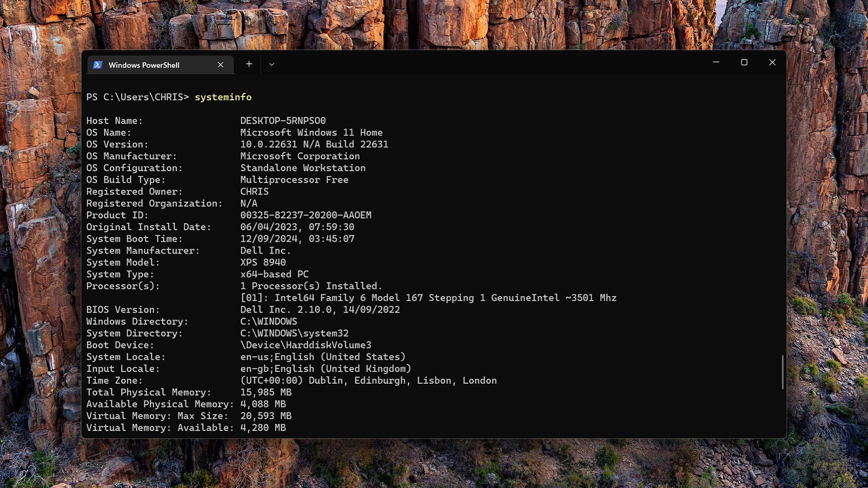Click the PS C:\Users\CHRIS prompt text

pyautogui.click(x=137, y=97)
